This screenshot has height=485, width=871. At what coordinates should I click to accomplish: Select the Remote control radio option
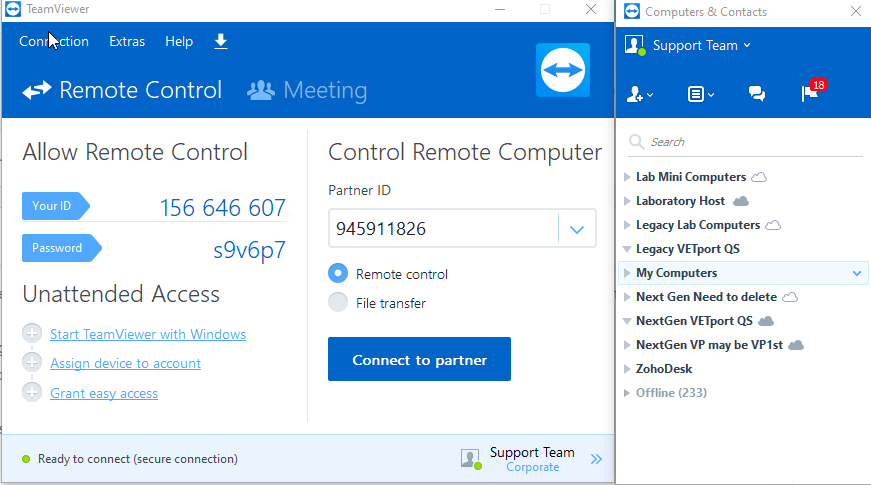tap(338, 273)
